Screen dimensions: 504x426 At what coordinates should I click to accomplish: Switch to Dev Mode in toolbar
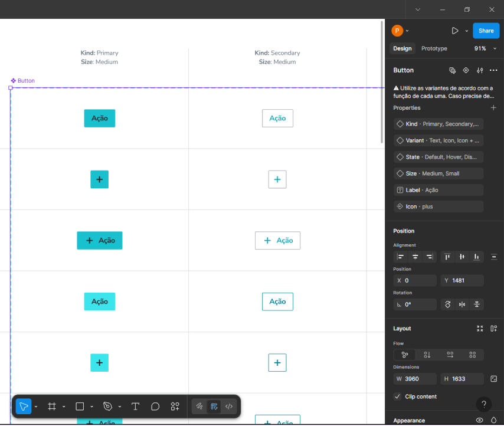click(x=229, y=407)
